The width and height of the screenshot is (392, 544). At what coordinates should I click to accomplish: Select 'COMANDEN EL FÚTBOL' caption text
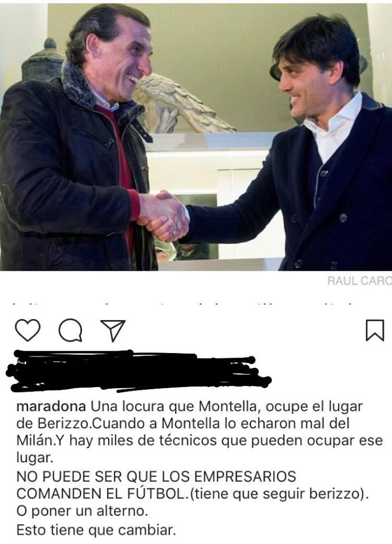100,493
